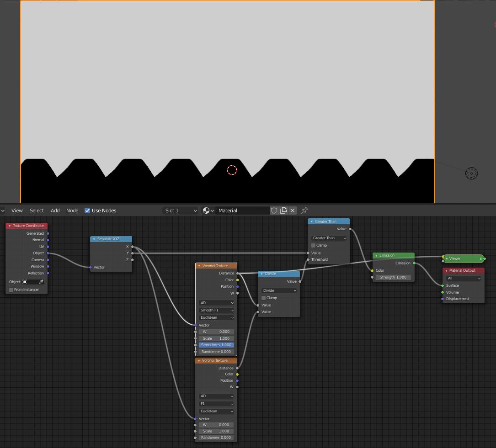The image size is (496, 448).
Task: Enable Clamp on the Greater Than node
Action: pyautogui.click(x=313, y=246)
